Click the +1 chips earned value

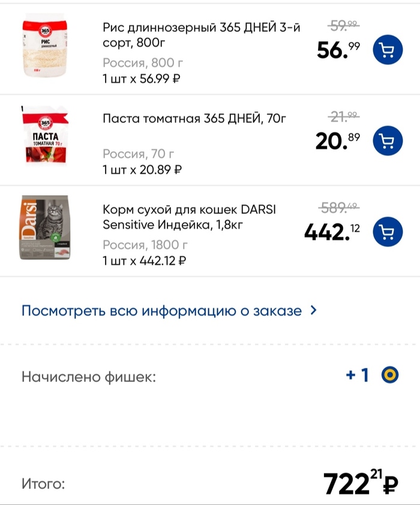[358, 376]
